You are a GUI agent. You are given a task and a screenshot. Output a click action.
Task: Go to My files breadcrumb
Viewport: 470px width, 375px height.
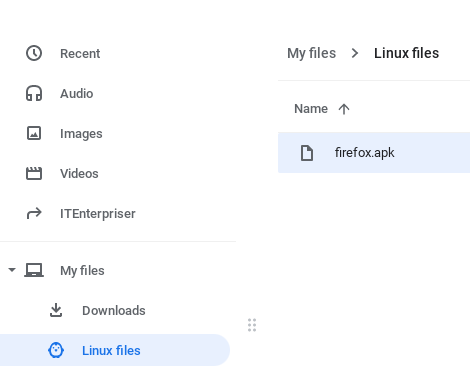pyautogui.click(x=311, y=53)
